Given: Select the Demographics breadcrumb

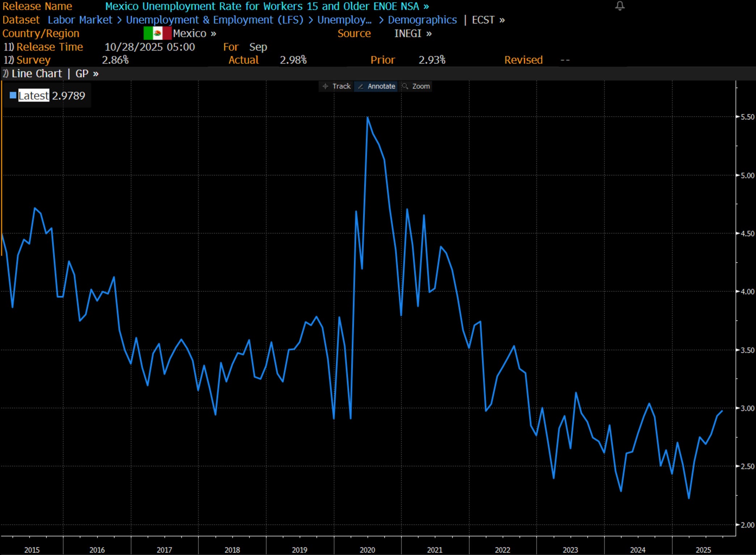Looking at the screenshot, I should tap(422, 20).
